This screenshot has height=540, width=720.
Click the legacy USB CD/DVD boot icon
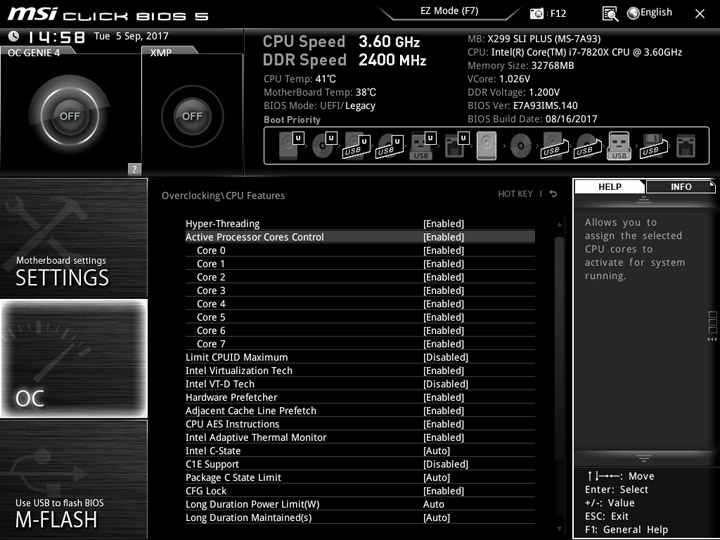(x=587, y=146)
